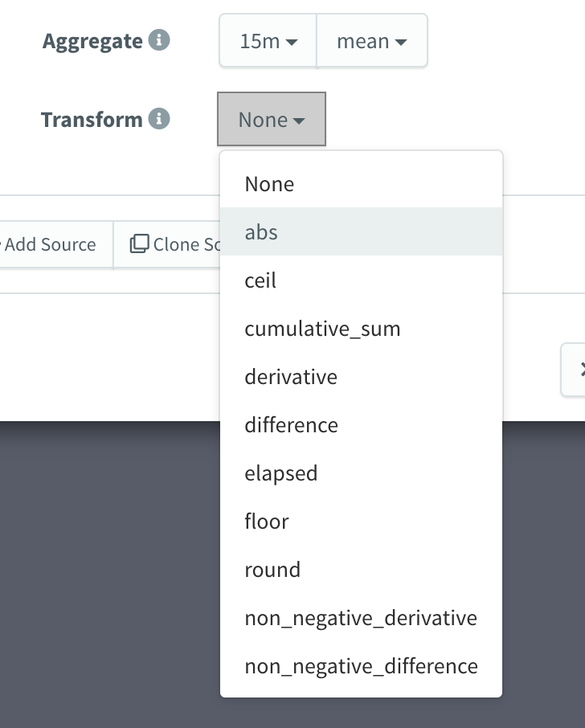Choose the abs transform option
The width and height of the screenshot is (585, 728).
click(x=362, y=231)
